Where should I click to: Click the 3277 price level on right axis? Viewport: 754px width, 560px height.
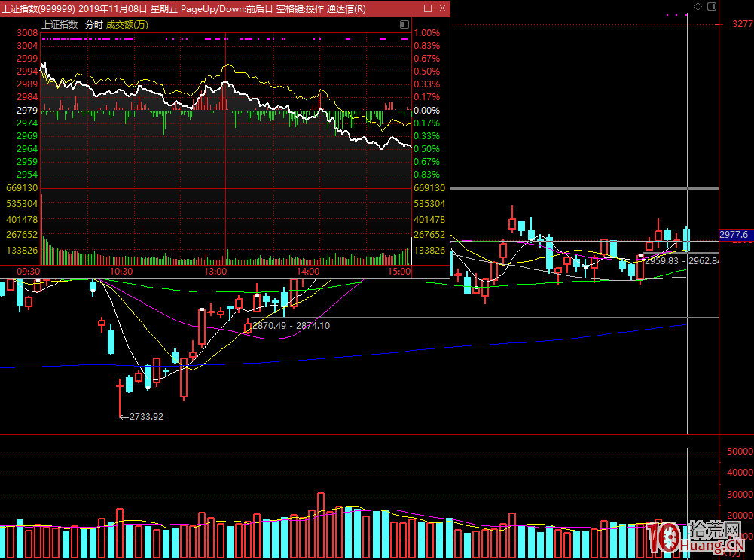(743, 24)
